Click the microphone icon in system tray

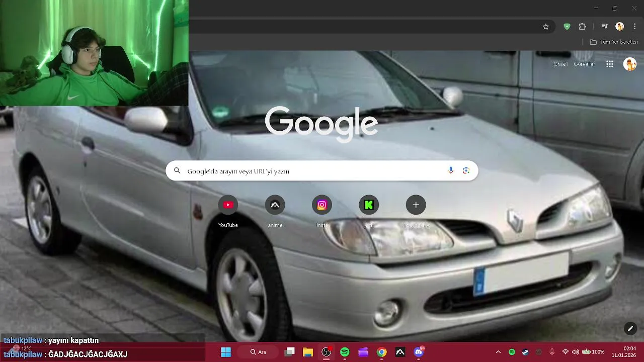click(x=552, y=352)
